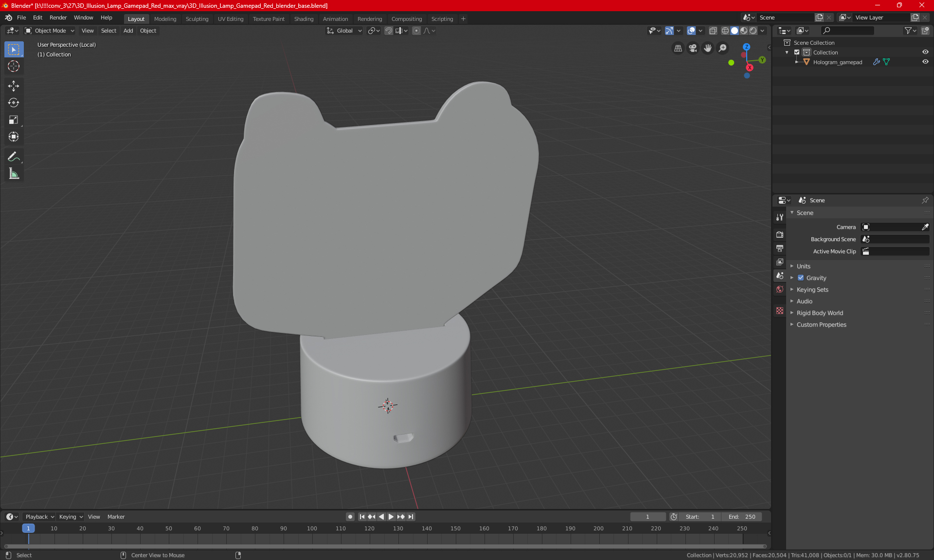
Task: Toggle camera view in viewport
Action: click(x=693, y=48)
